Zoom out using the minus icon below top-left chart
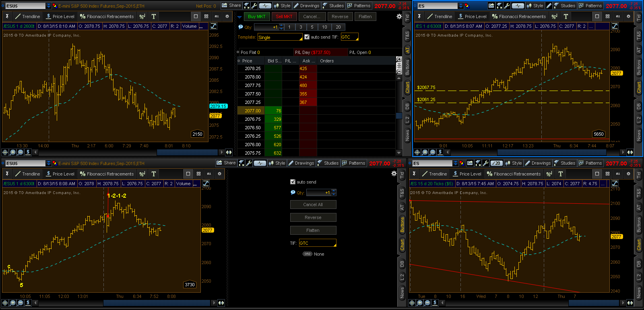 click(x=20, y=152)
